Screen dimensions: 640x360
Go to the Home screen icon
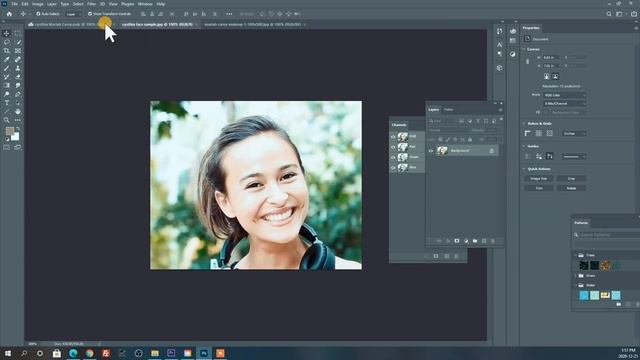coord(9,14)
